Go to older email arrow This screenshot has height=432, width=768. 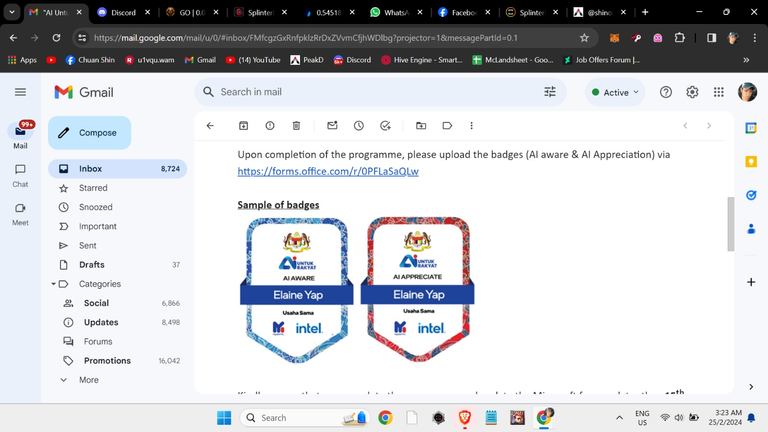pyautogui.click(x=709, y=126)
